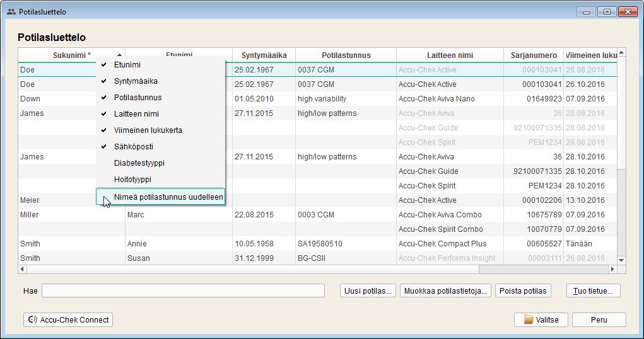The width and height of the screenshot is (644, 339).
Task: Uncheck Syntymäaika column in the menu
Action: point(161,81)
